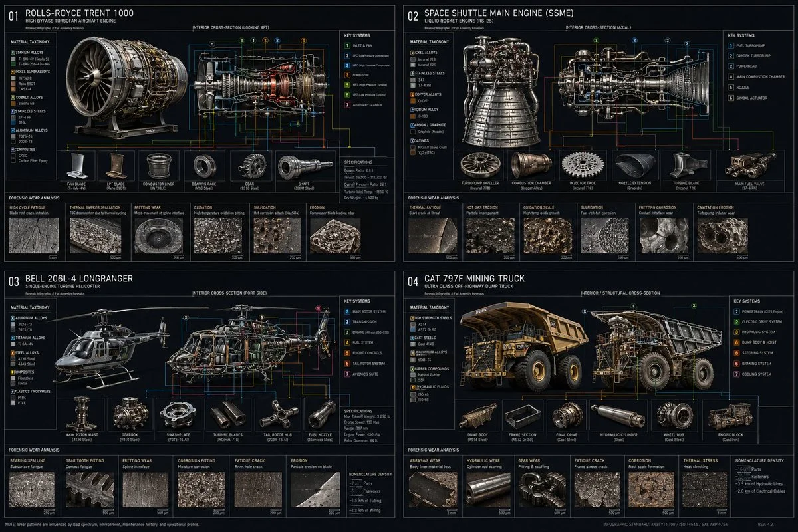
Task: Select the number box next to Dump Body & Hoist
Action: click(737, 342)
